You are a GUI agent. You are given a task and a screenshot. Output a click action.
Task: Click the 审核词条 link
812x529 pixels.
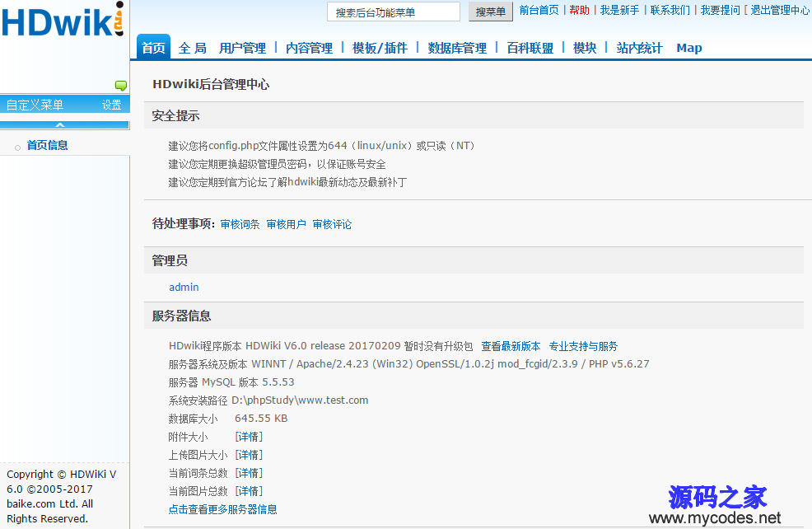click(x=240, y=224)
